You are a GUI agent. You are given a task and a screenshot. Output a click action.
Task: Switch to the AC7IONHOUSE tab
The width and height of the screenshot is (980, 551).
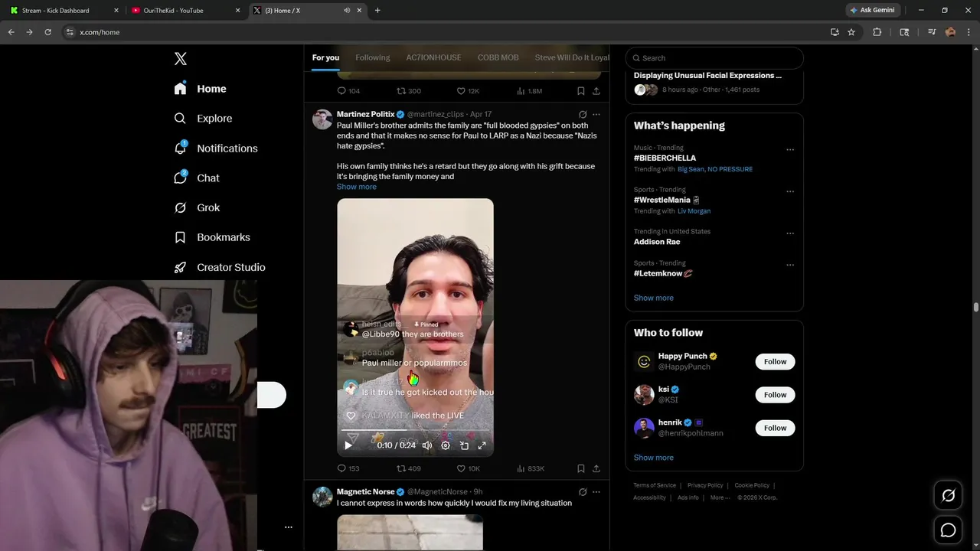pos(433,57)
